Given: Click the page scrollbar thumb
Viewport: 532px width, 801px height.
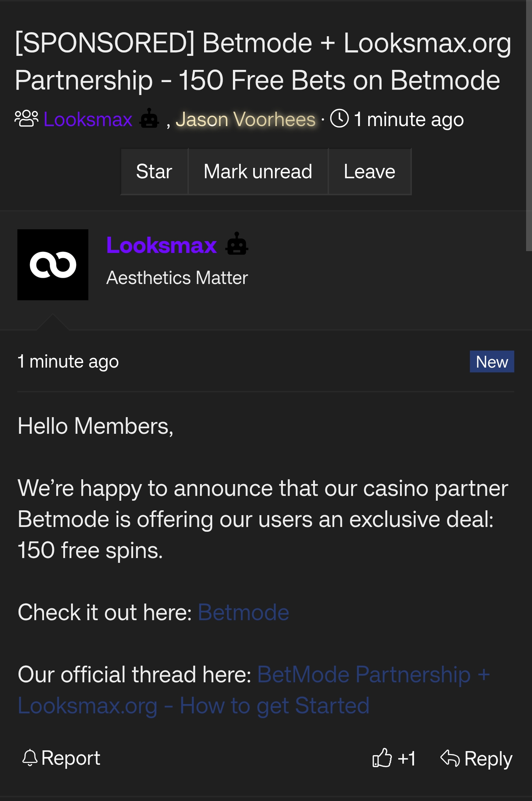Looking at the screenshot, I should point(529,126).
